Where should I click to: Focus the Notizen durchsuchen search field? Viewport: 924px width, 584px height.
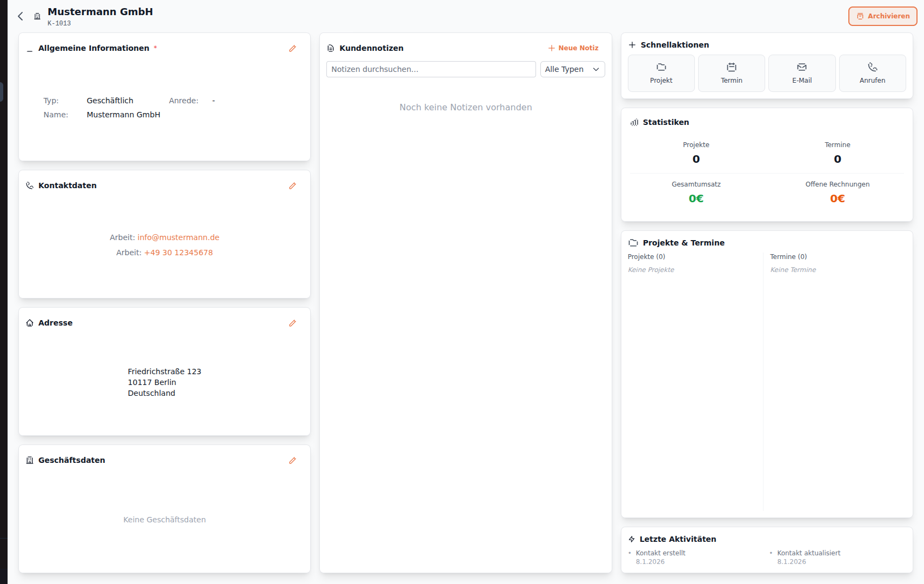tap(431, 69)
